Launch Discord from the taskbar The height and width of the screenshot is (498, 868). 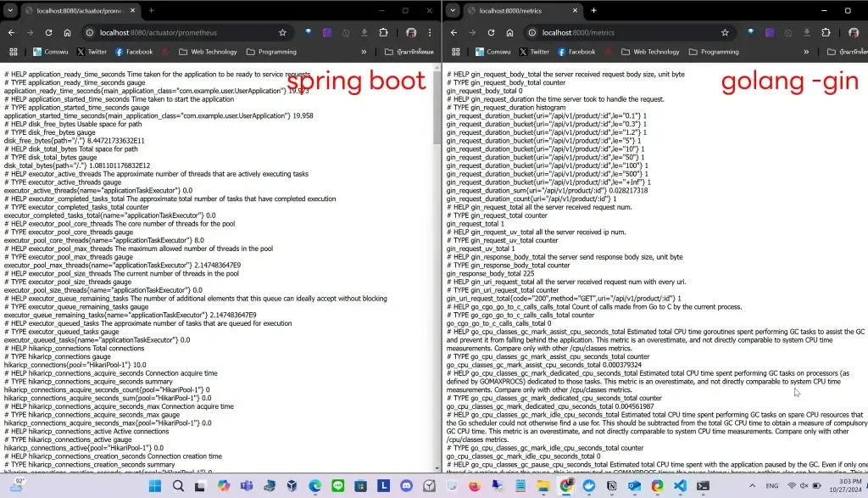(x=406, y=486)
